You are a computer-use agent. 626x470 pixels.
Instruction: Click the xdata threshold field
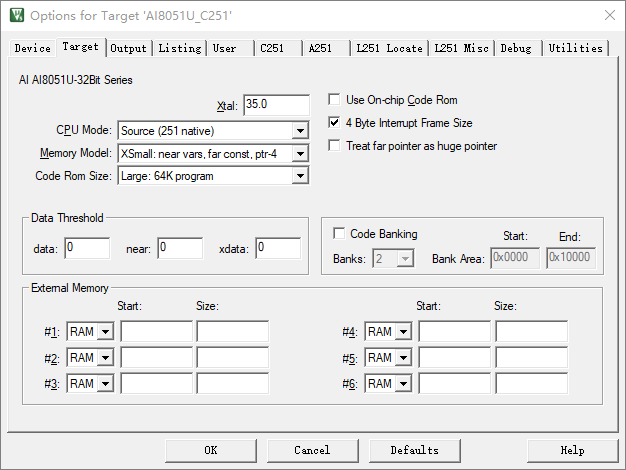point(278,248)
